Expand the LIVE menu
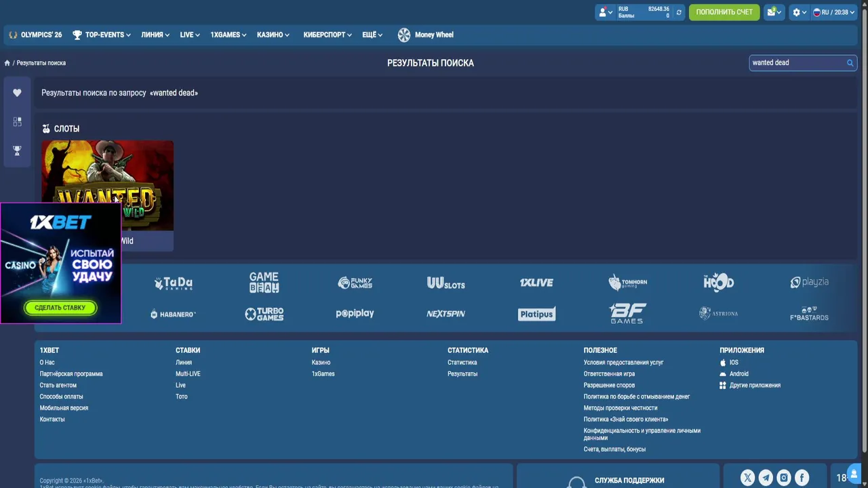The image size is (868, 488). point(190,35)
